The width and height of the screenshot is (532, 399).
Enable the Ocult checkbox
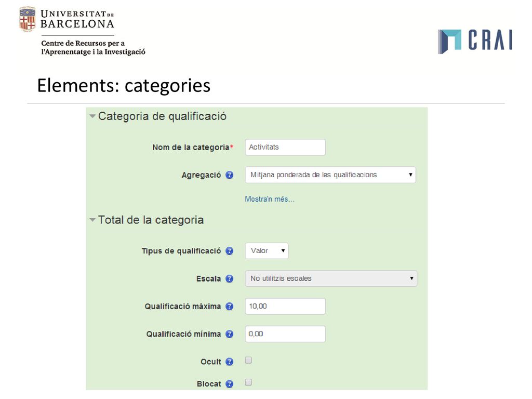[248, 361]
